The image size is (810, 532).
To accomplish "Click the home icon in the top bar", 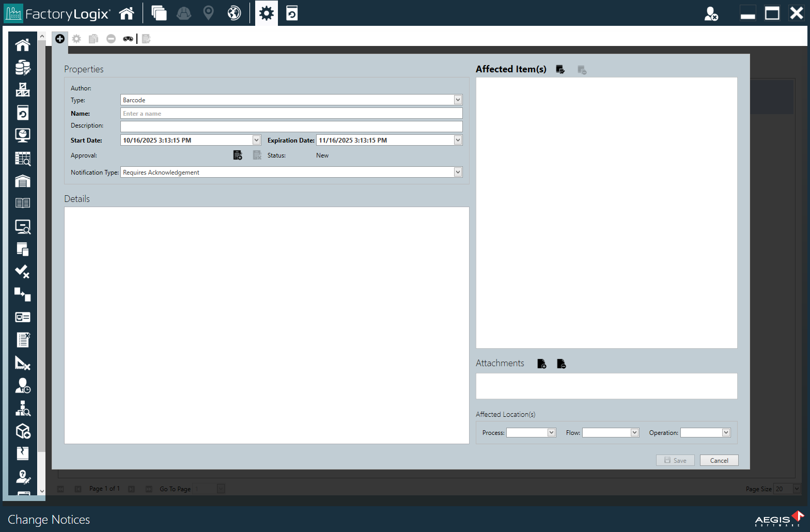I will (127, 13).
